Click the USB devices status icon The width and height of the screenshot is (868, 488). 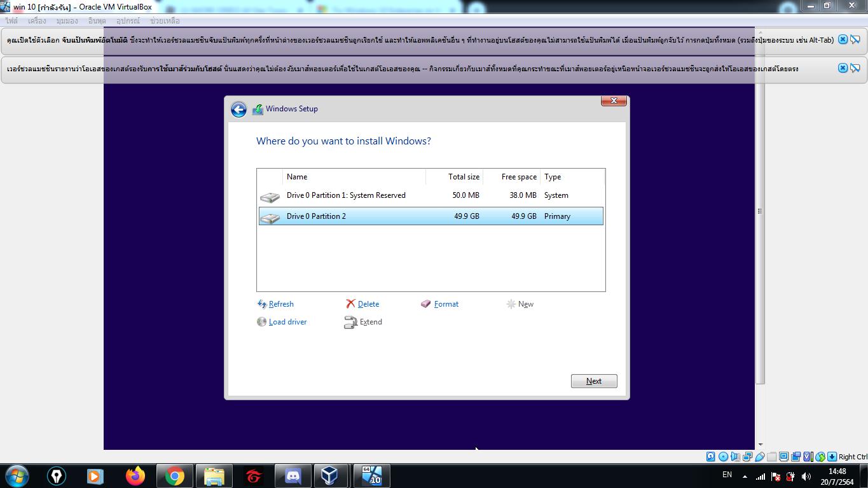click(759, 457)
